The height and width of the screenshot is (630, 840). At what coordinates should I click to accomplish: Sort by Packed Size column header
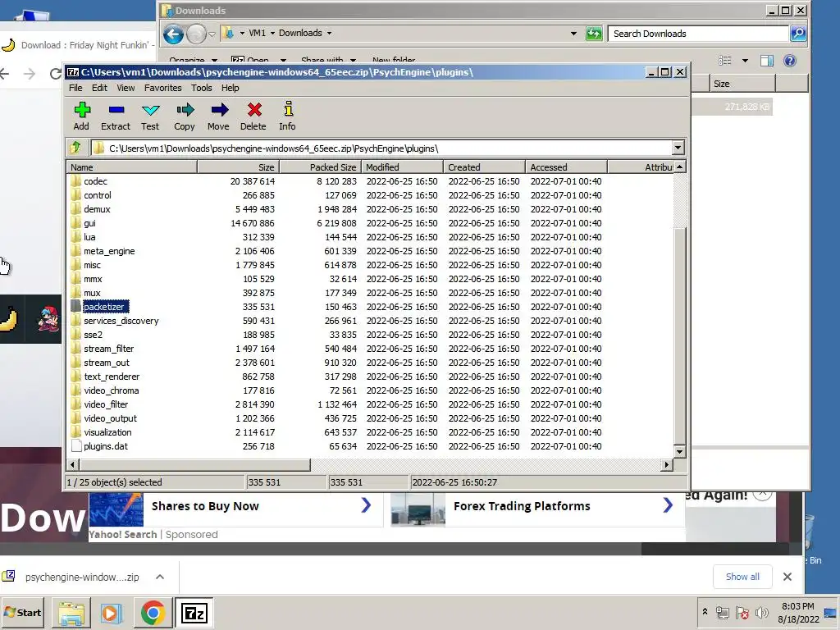[x=321, y=167]
